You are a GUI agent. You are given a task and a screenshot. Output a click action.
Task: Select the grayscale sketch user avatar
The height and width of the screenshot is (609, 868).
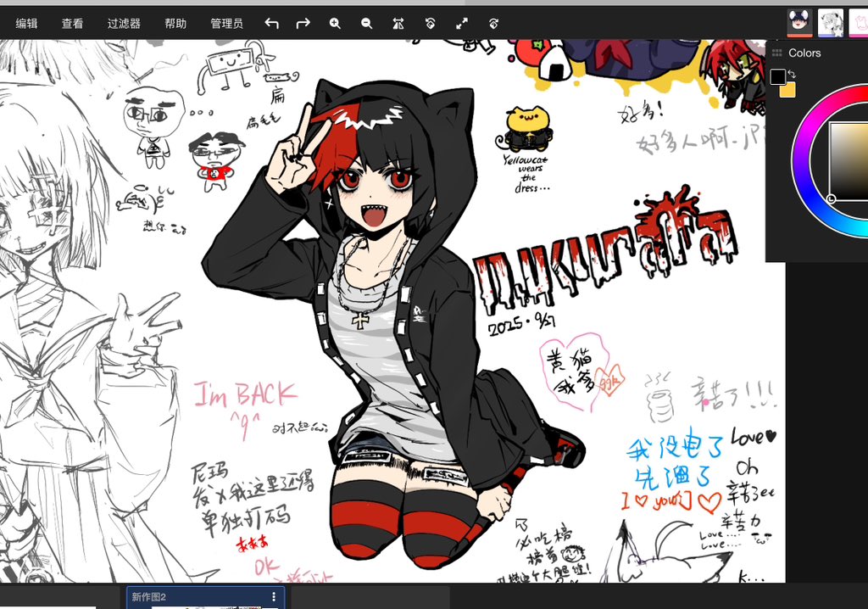tap(831, 23)
